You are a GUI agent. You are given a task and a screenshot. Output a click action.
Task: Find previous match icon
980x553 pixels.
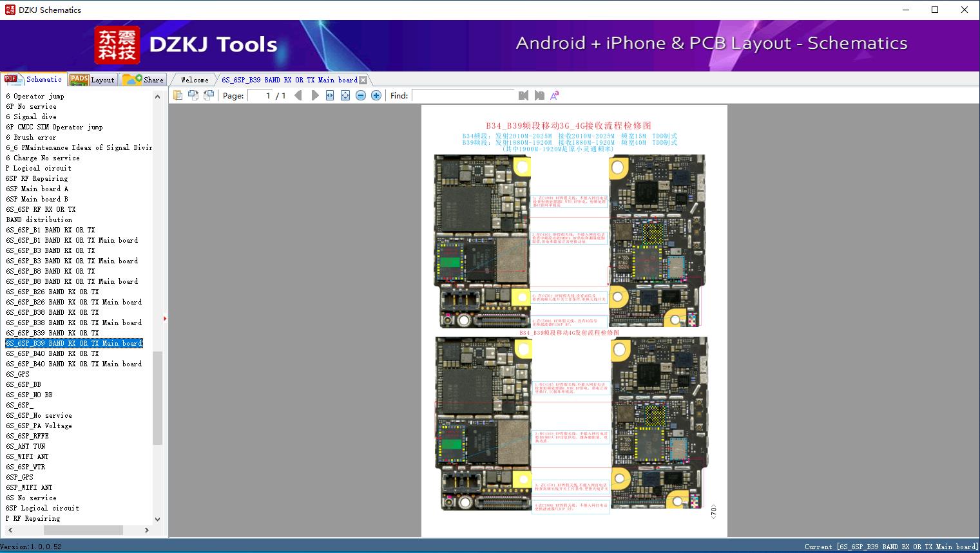coord(523,95)
